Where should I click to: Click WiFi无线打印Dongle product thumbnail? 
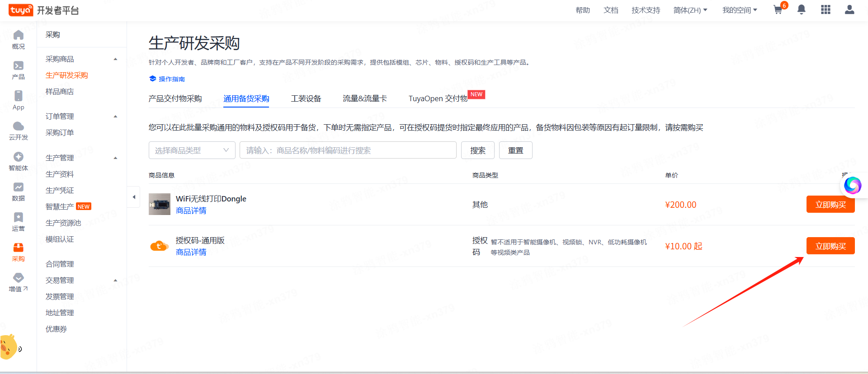point(160,204)
